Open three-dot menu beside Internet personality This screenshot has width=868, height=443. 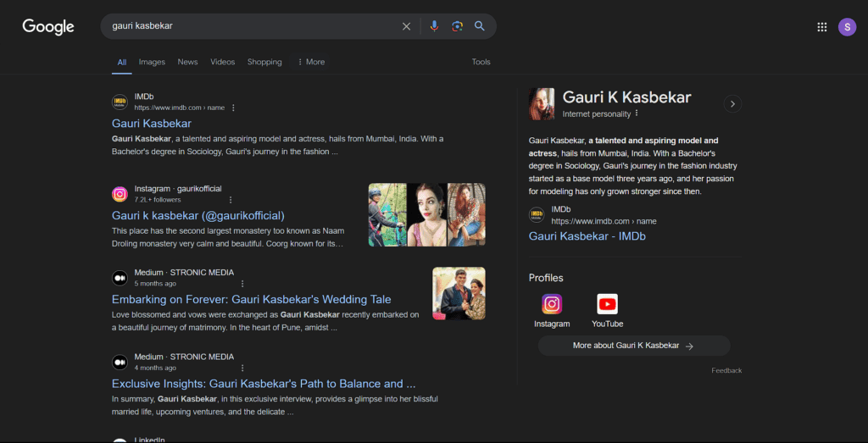point(637,114)
